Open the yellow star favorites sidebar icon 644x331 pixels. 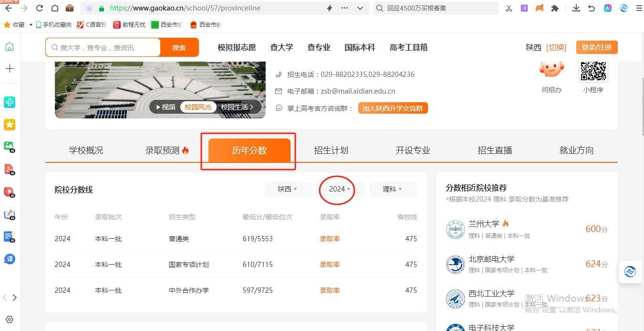(x=10, y=125)
